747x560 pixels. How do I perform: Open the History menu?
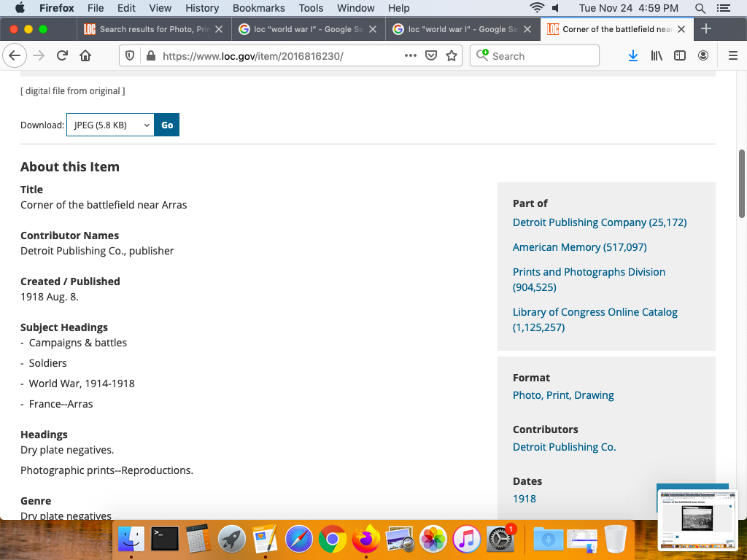coord(202,8)
